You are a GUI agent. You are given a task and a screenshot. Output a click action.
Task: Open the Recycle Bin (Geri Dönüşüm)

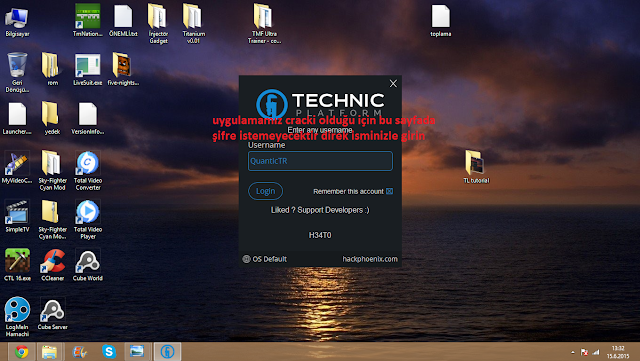coord(17,73)
